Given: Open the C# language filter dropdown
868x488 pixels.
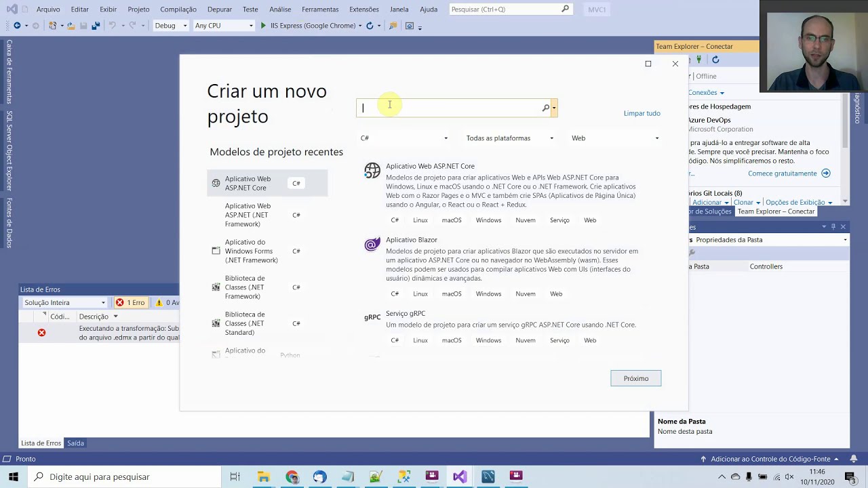Looking at the screenshot, I should [404, 138].
